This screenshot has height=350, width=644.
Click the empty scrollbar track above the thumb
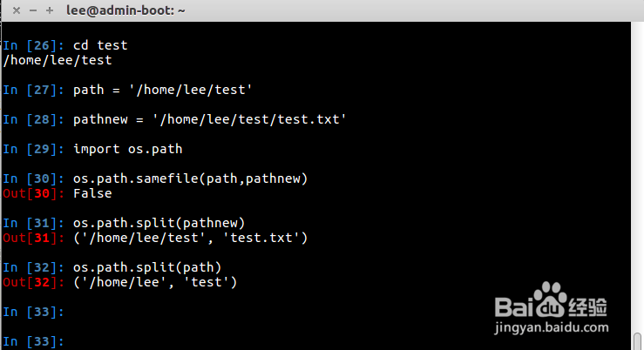[x=638, y=174]
